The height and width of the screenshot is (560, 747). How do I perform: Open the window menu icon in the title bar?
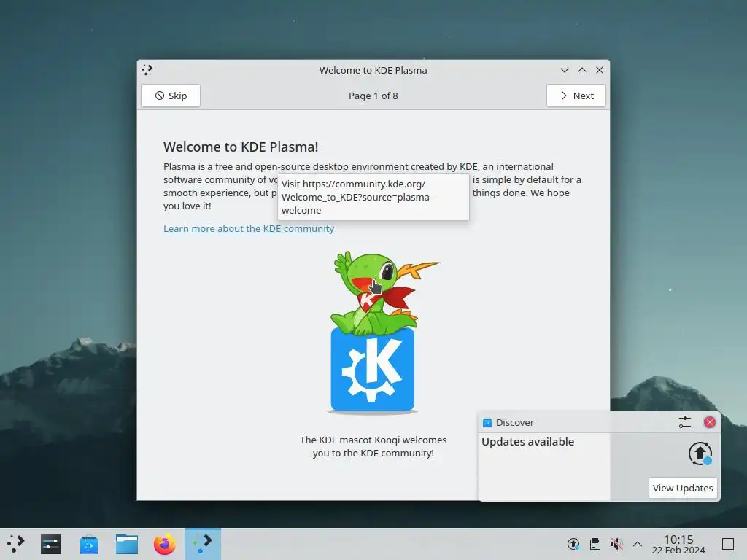pos(147,70)
